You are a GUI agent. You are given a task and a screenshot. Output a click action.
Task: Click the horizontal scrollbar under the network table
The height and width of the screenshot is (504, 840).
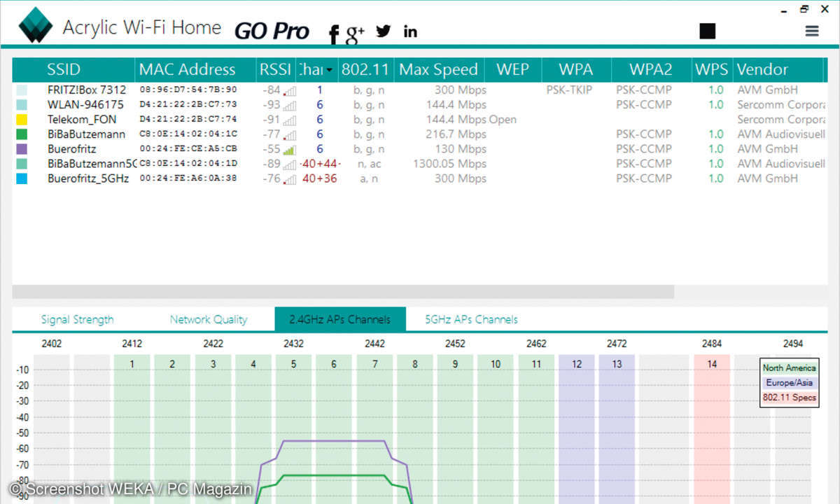click(x=343, y=292)
